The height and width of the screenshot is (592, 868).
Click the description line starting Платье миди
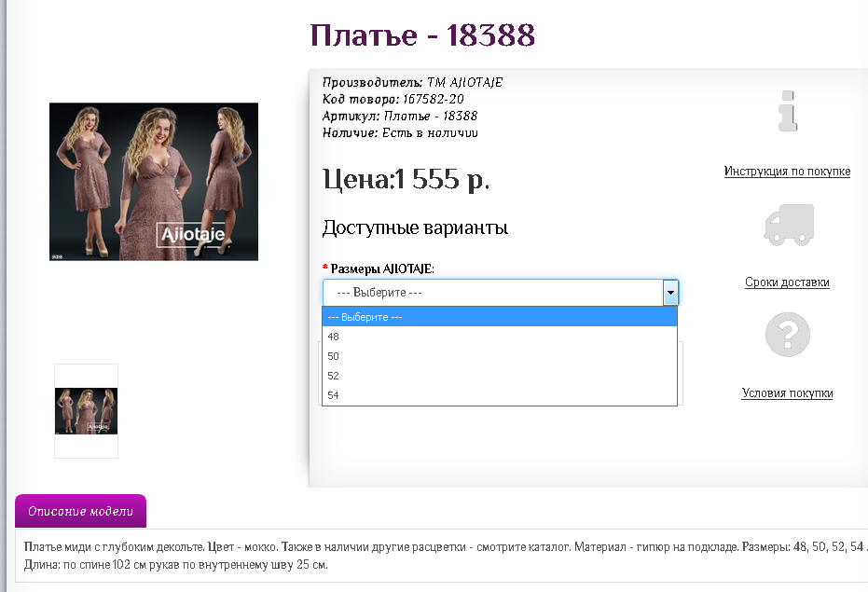point(445,547)
